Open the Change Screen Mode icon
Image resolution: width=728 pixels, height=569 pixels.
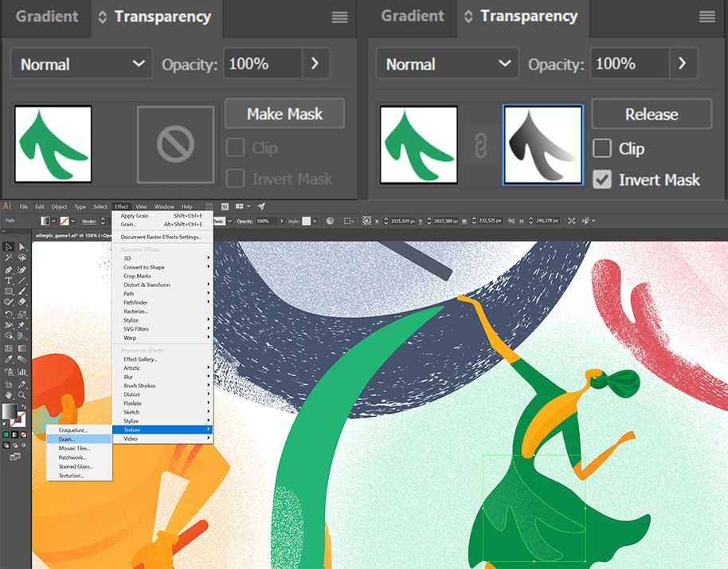pos(15,457)
